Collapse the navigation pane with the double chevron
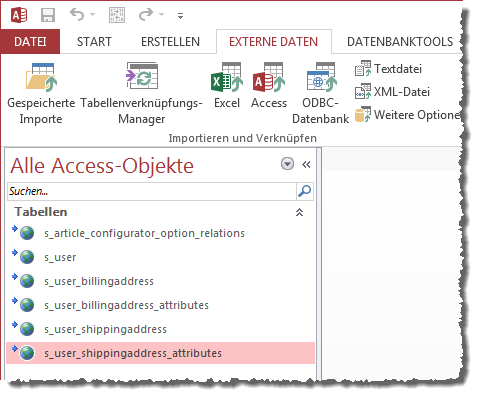Screen dimensions: 480x397 pos(306,164)
